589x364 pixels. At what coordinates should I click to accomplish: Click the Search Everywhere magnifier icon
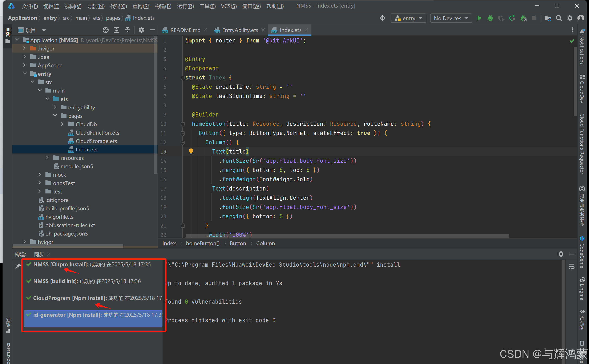coord(559,18)
